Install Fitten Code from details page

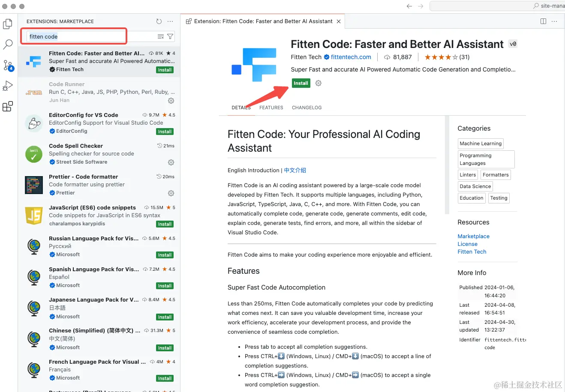point(301,83)
